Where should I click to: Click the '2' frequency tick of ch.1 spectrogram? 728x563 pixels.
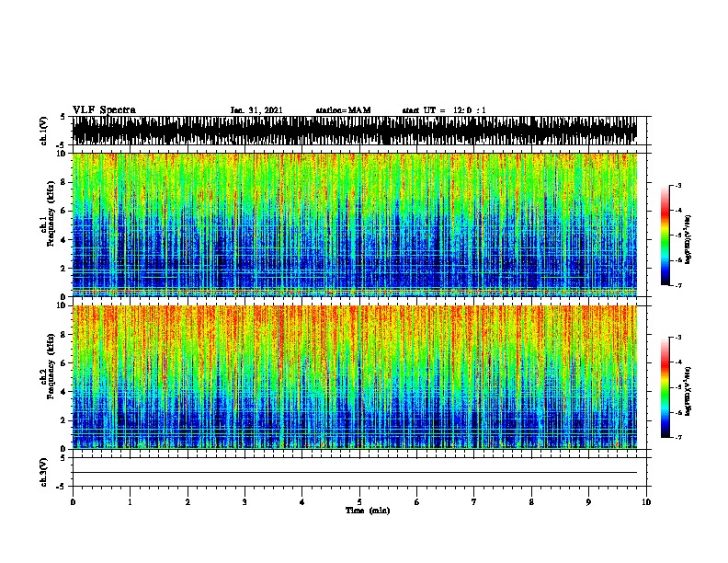point(64,268)
